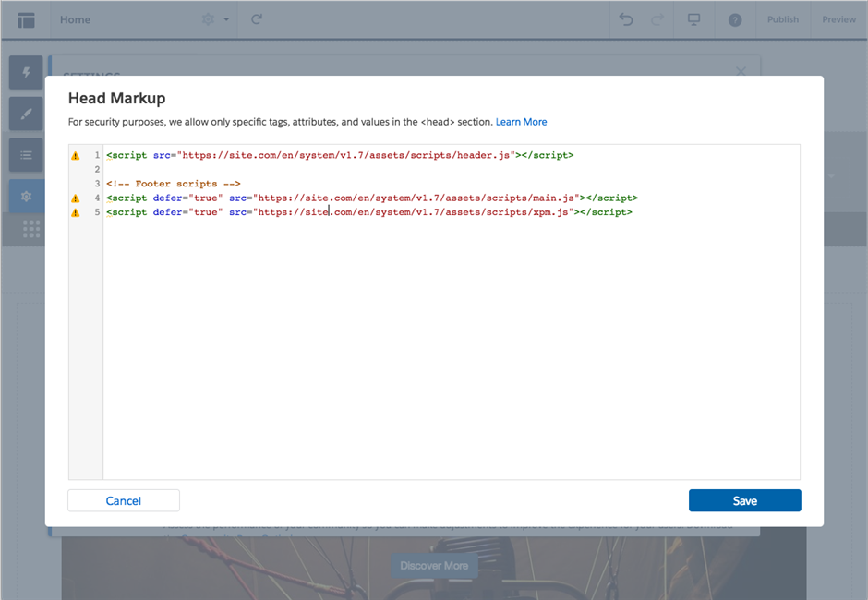Viewport: 868px width, 600px height.
Task: Cancel the Head Markup dialog
Action: tap(124, 500)
